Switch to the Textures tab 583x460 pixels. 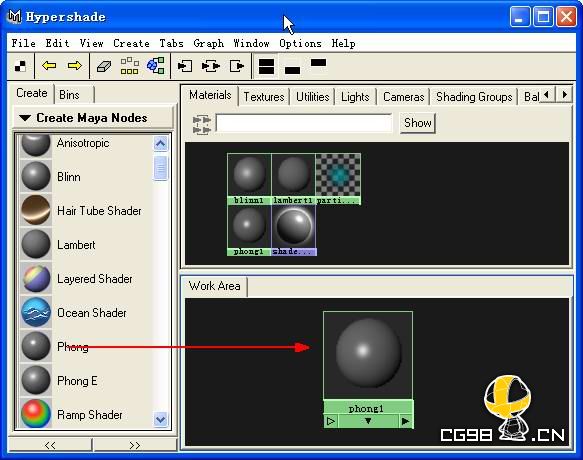click(264, 97)
